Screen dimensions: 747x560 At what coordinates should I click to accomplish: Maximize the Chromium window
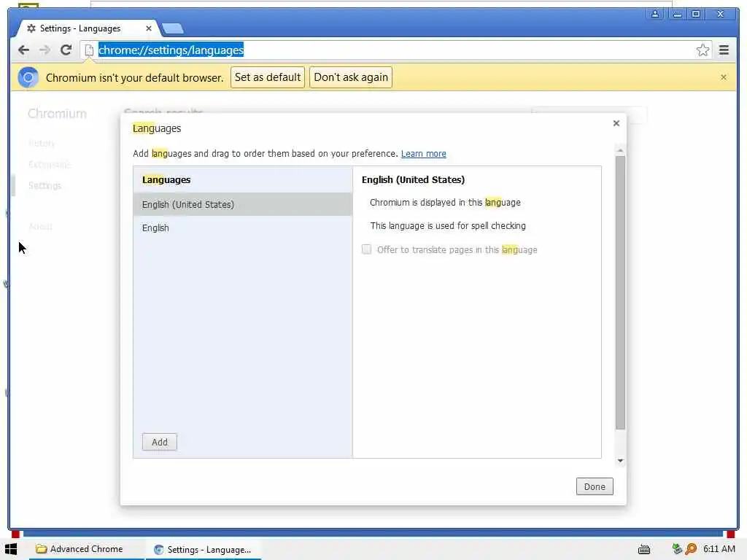pyautogui.click(x=695, y=14)
